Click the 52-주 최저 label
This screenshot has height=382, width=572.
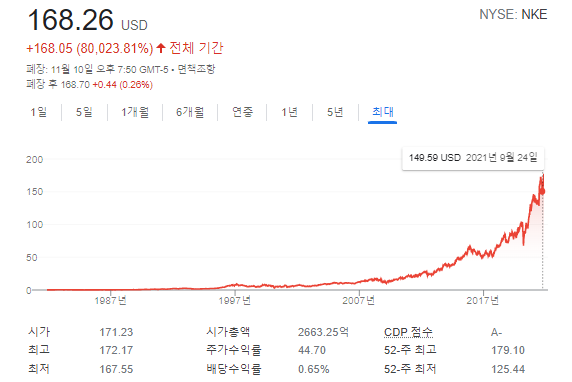(x=410, y=369)
